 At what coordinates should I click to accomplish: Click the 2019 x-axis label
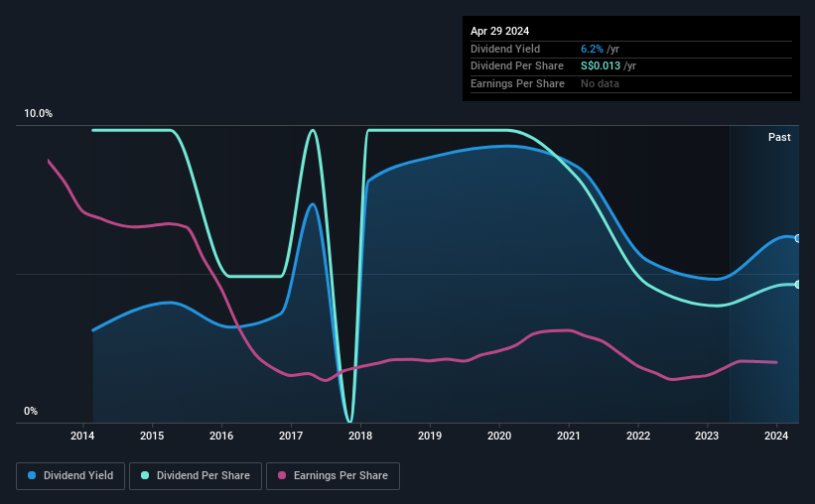point(430,436)
